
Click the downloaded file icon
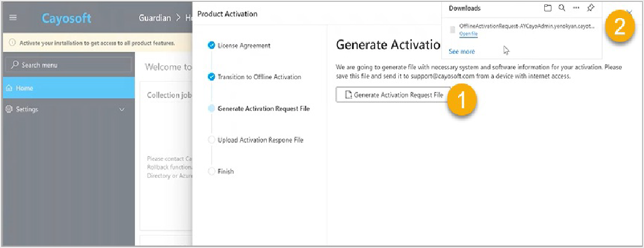pyautogui.click(x=453, y=29)
